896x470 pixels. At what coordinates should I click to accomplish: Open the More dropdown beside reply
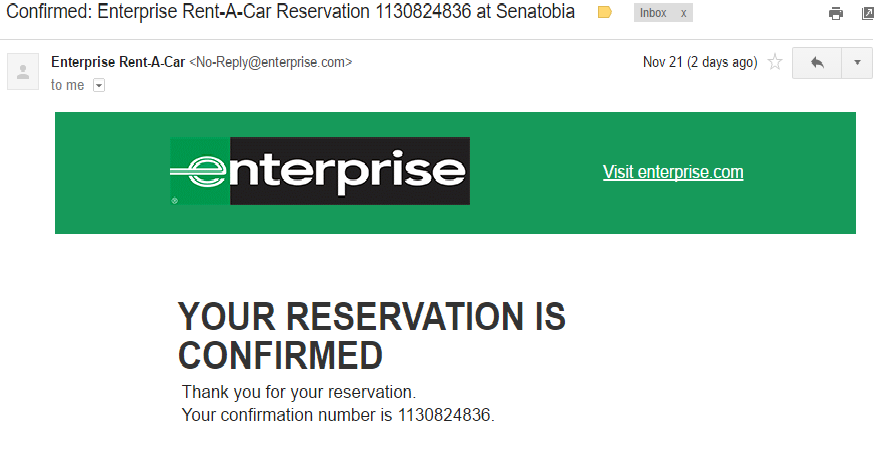pyautogui.click(x=857, y=63)
